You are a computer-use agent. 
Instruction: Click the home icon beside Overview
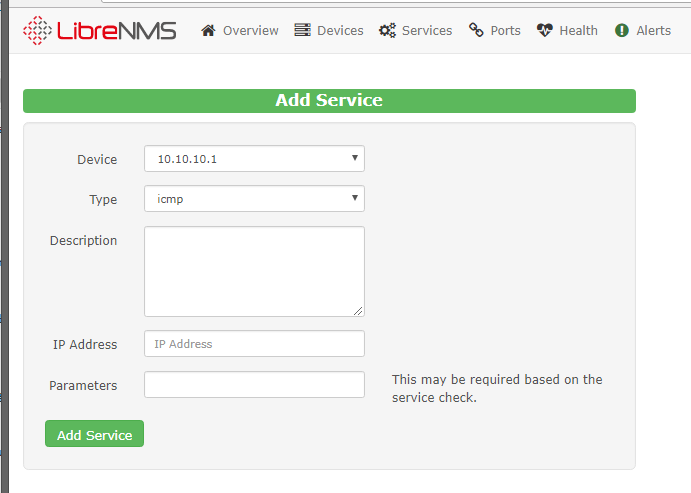pos(208,30)
